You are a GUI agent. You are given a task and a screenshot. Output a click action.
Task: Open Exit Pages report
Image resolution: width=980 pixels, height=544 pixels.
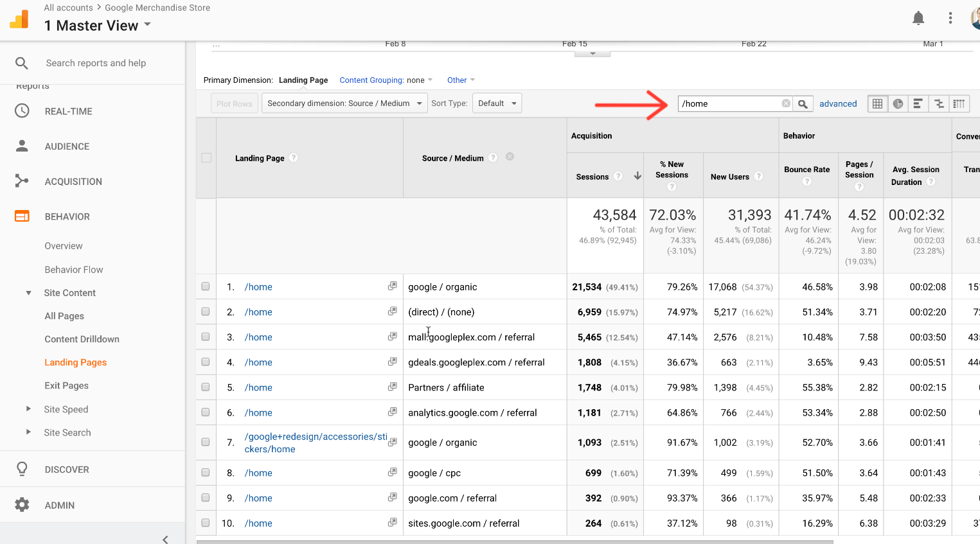tap(67, 385)
